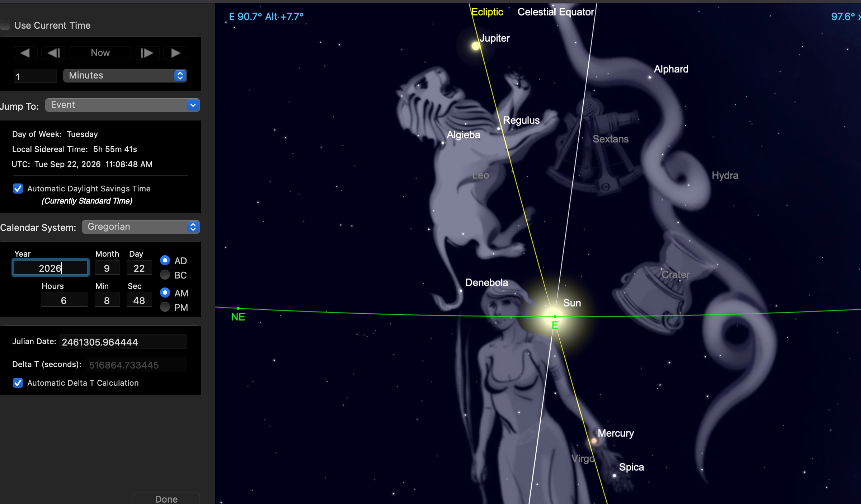Click the Now time button
Screen dimensions: 861x504
100,53
